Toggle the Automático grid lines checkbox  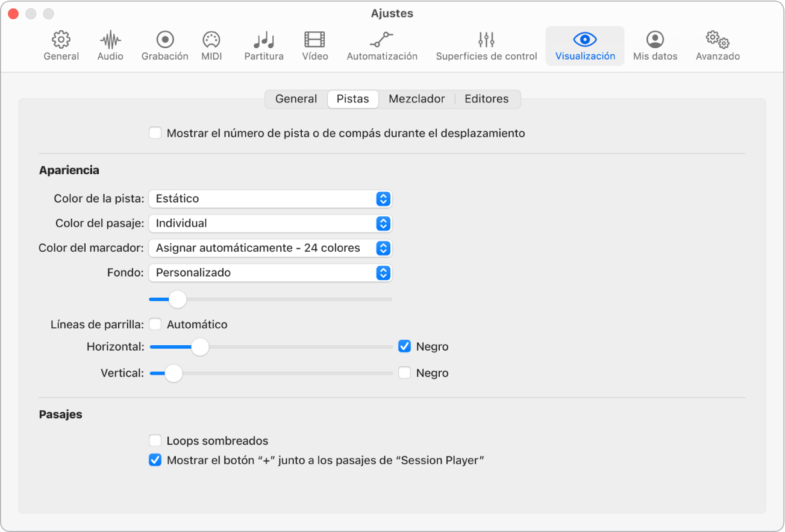[x=155, y=324]
